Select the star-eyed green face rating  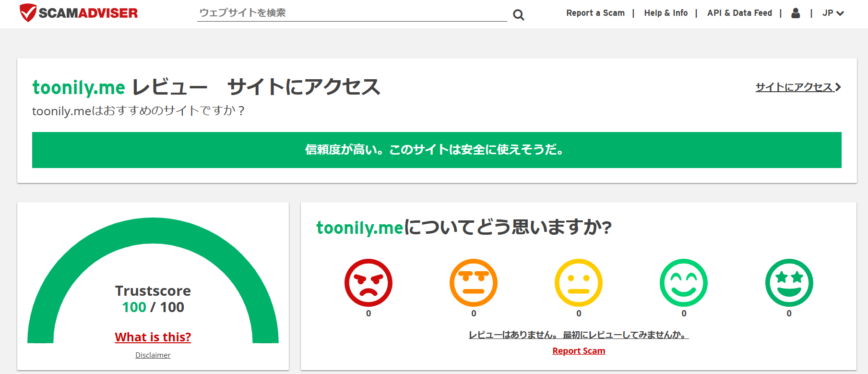(789, 283)
